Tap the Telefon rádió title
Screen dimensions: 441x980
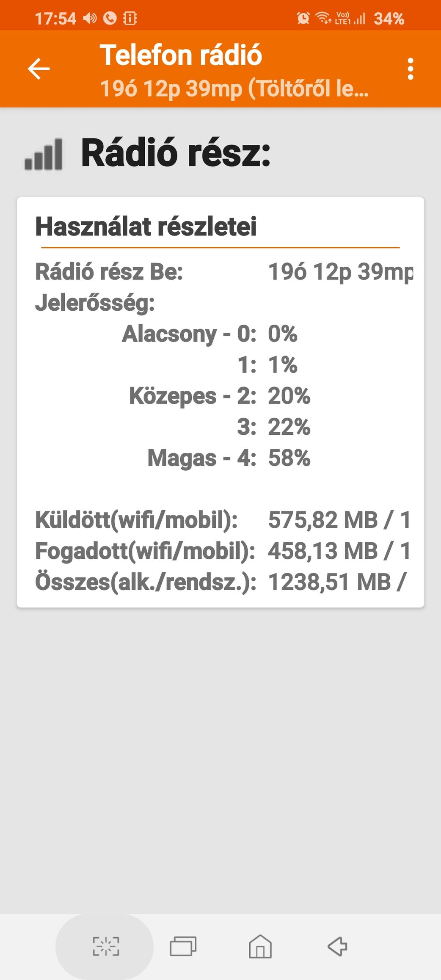[181, 55]
